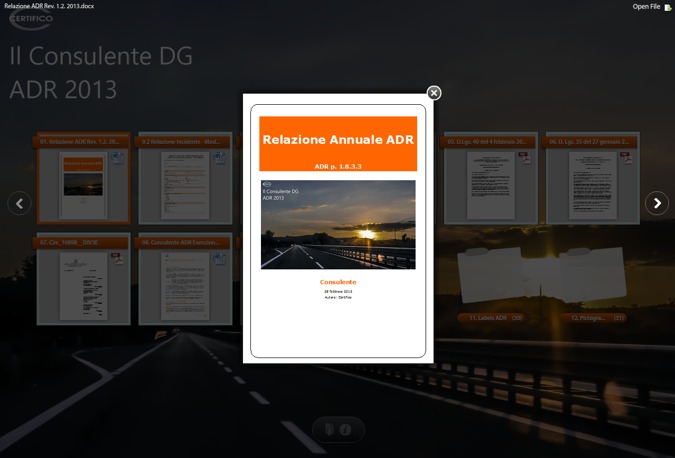The image size is (675, 458).
Task: Open the 11. Labels ADR folder
Action: click(x=494, y=283)
